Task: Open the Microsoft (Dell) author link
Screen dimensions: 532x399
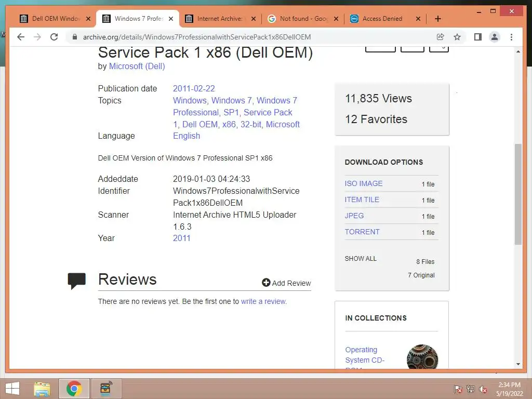Action: (137, 66)
